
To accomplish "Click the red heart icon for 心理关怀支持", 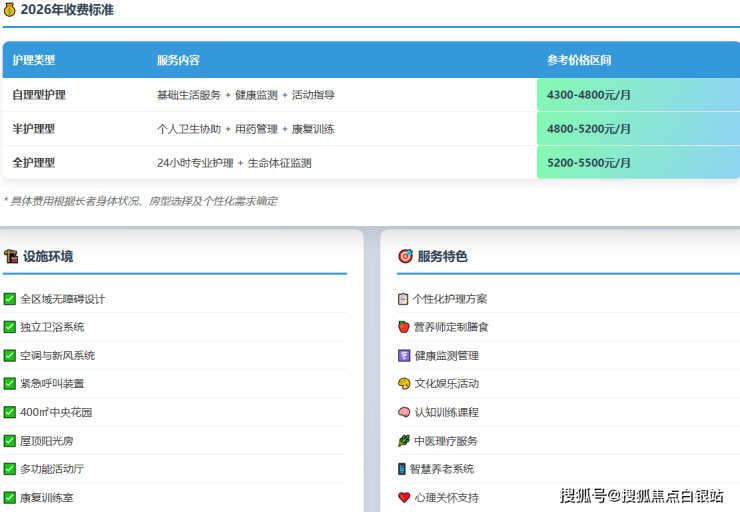I will [x=404, y=497].
